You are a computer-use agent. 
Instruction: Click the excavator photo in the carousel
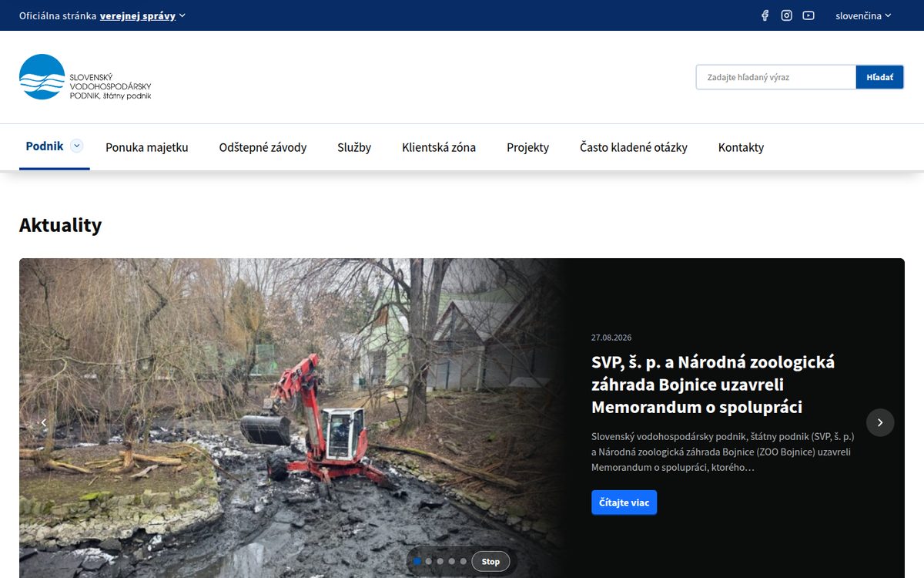pos(294,418)
